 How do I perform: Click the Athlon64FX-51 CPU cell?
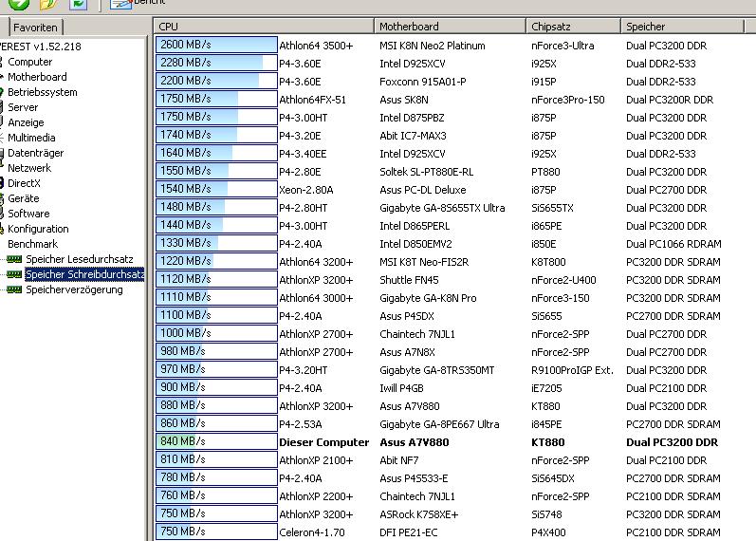(312, 100)
